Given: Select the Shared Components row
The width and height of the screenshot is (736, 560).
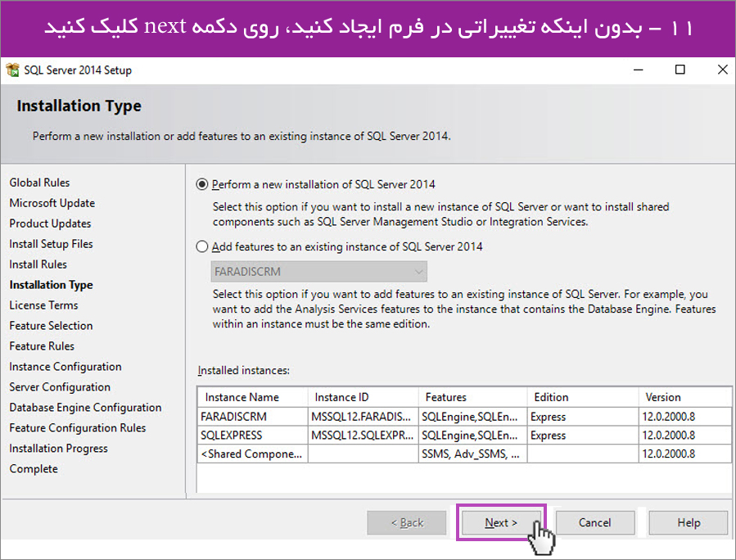Looking at the screenshot, I should click(464, 454).
